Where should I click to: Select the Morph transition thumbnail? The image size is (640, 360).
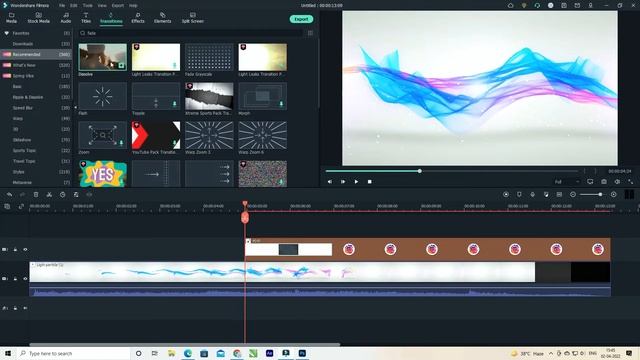tap(262, 96)
